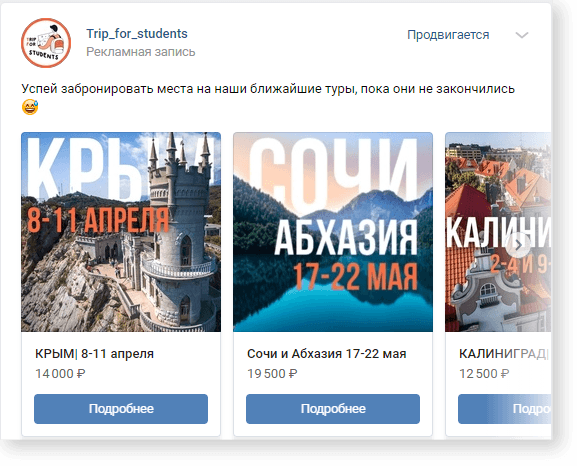Open 'Сочи и Абхазия 17-22 мая' title
Screen dimensions: 577x466
(x=327, y=354)
